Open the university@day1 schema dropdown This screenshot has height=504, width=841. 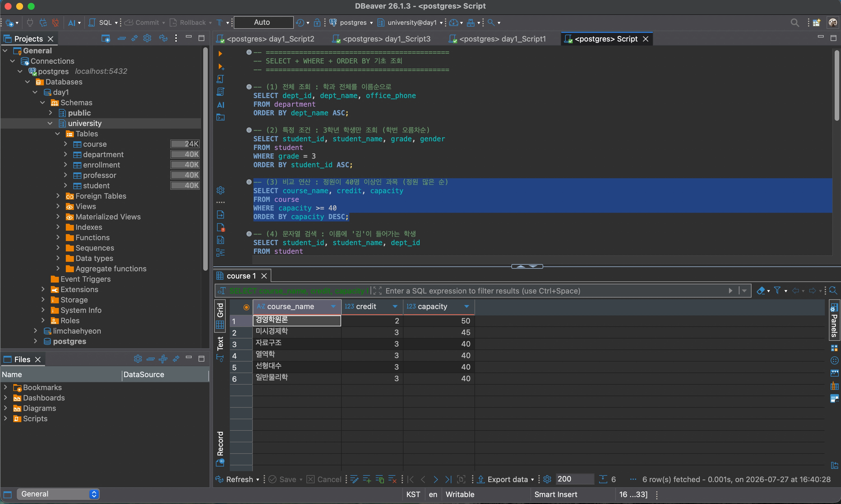tap(410, 23)
